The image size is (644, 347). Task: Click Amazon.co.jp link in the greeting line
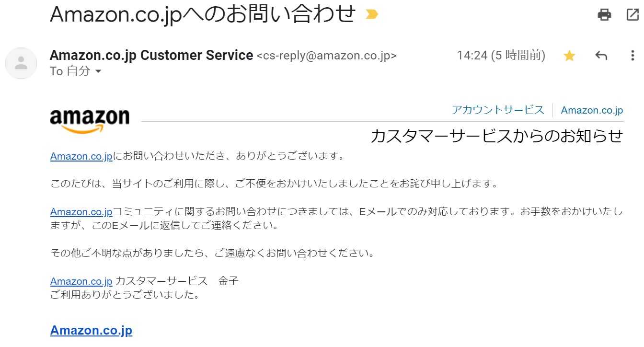coord(81,156)
